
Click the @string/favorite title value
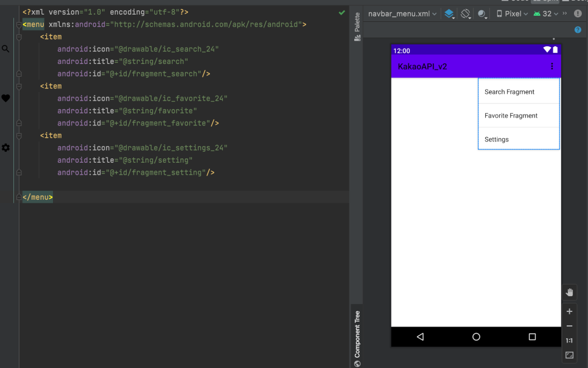click(158, 111)
